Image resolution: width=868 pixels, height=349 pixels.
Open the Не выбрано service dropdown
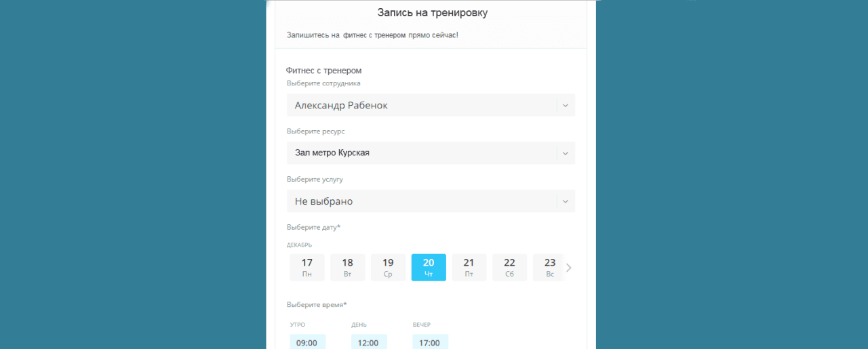pyautogui.click(x=420, y=201)
